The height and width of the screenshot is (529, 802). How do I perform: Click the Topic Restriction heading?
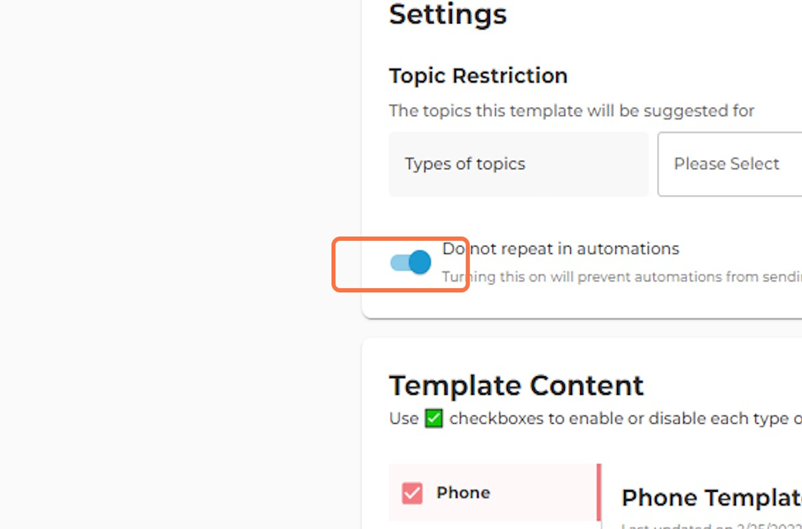tap(478, 76)
